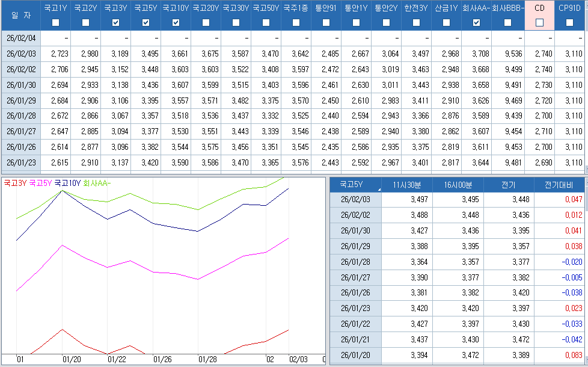Click the 전기대비 column header

point(559,185)
